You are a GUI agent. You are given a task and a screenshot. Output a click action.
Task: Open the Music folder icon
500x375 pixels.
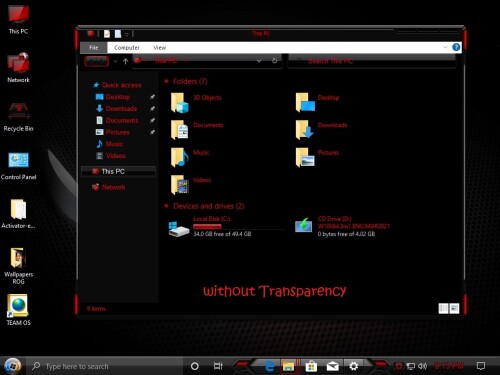(179, 157)
